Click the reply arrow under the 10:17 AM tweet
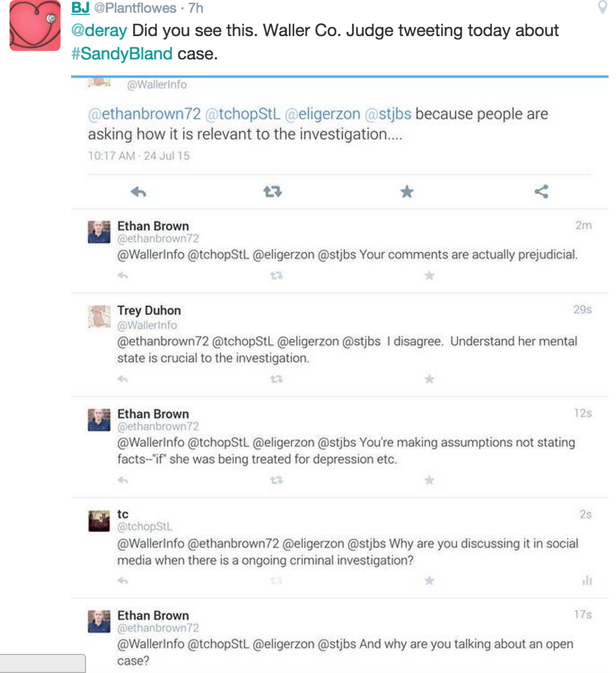 139,192
